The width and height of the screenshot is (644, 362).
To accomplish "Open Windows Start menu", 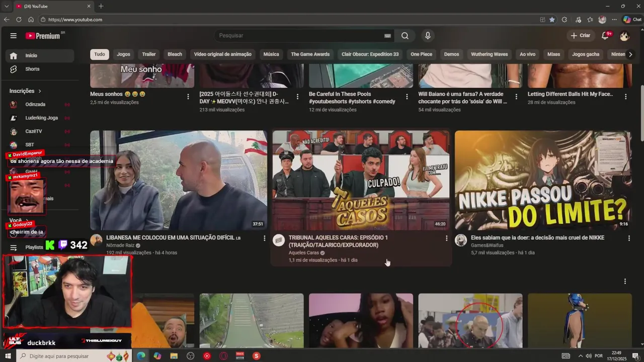I will [x=8, y=356].
